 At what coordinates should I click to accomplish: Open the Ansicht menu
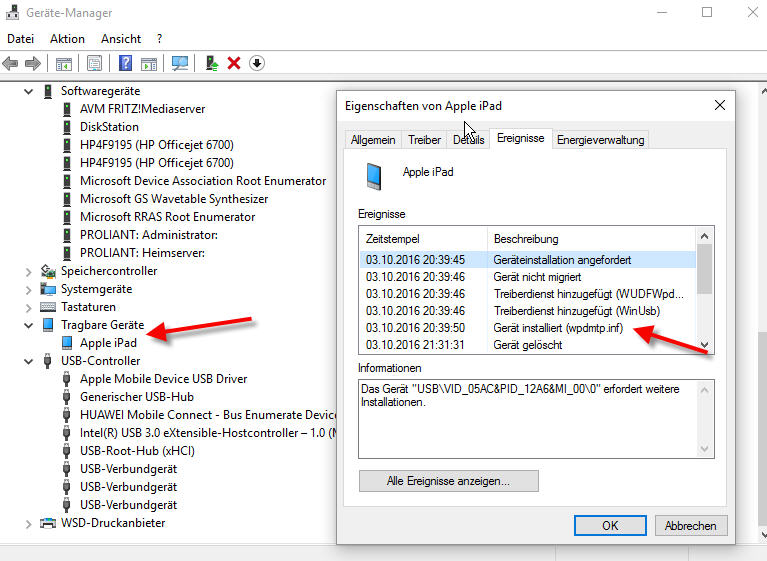tap(121, 38)
